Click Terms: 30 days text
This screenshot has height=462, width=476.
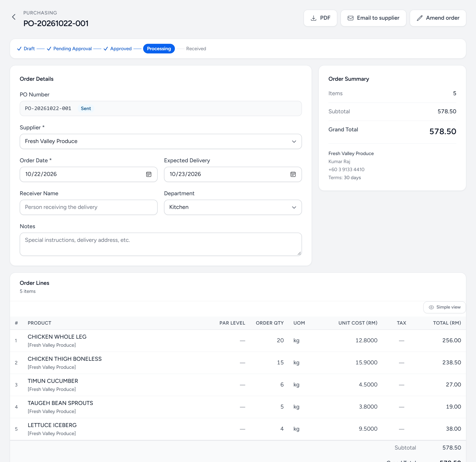(x=344, y=178)
